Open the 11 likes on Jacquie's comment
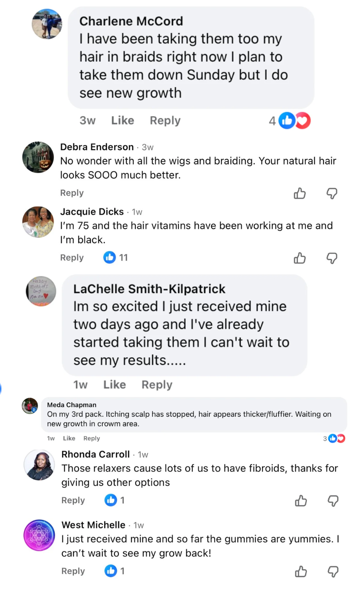The width and height of the screenshot is (364, 592). [115, 257]
